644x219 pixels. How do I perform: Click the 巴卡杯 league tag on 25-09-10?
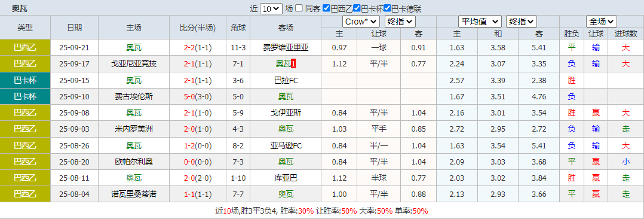click(25, 97)
